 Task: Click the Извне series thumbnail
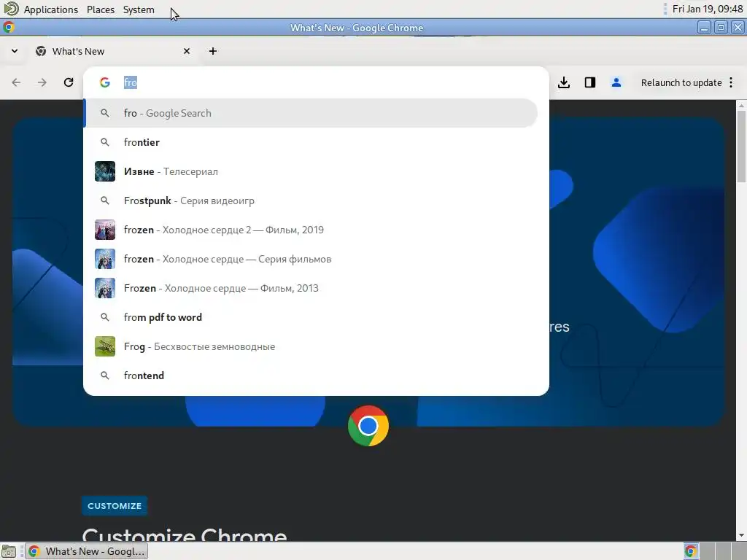pyautogui.click(x=105, y=171)
